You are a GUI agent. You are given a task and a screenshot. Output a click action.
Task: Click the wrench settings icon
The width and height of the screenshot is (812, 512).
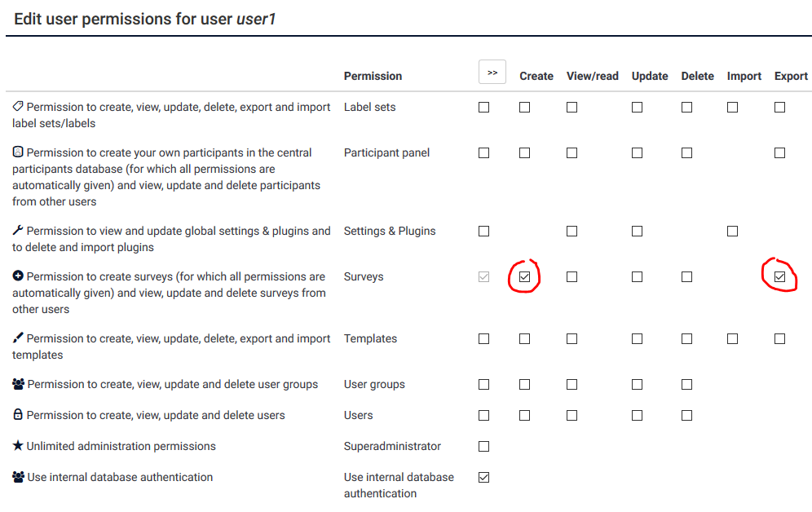pos(18,231)
